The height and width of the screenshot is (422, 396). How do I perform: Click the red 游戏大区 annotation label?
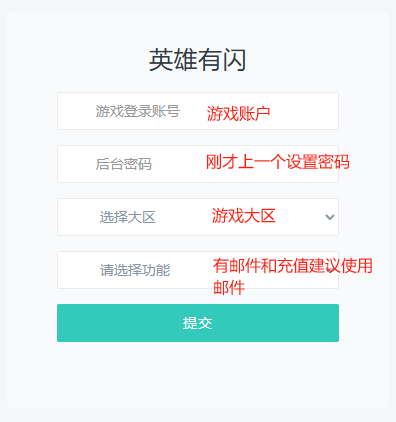(x=244, y=216)
